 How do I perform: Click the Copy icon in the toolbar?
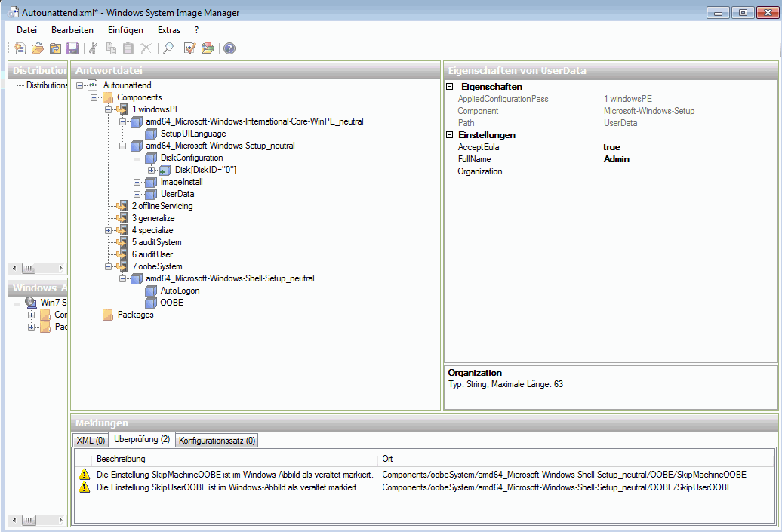(111, 48)
